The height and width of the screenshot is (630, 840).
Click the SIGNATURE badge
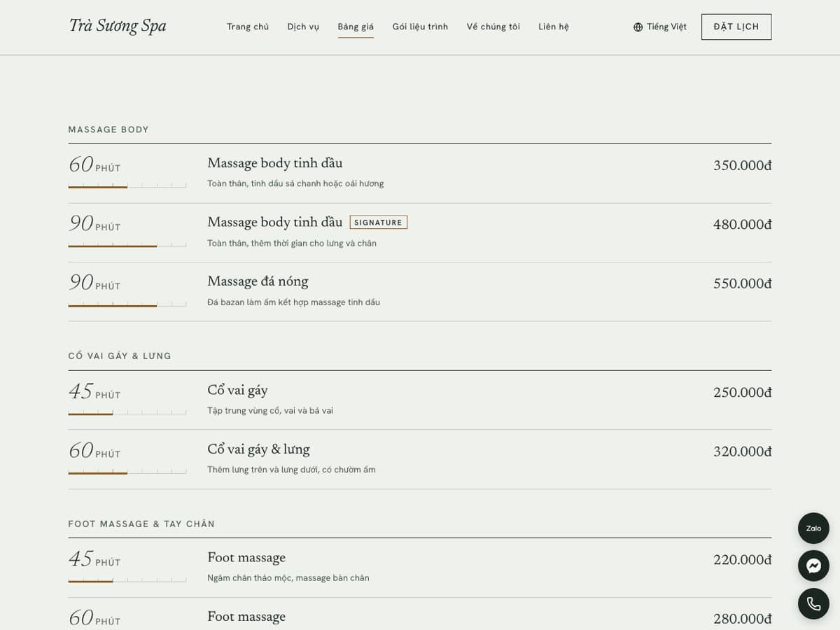pos(378,223)
